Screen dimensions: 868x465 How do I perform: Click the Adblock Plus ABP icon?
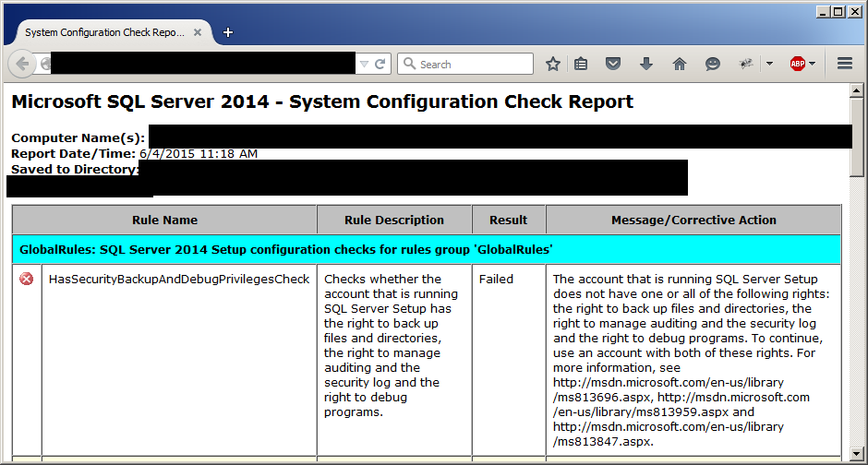(x=798, y=65)
